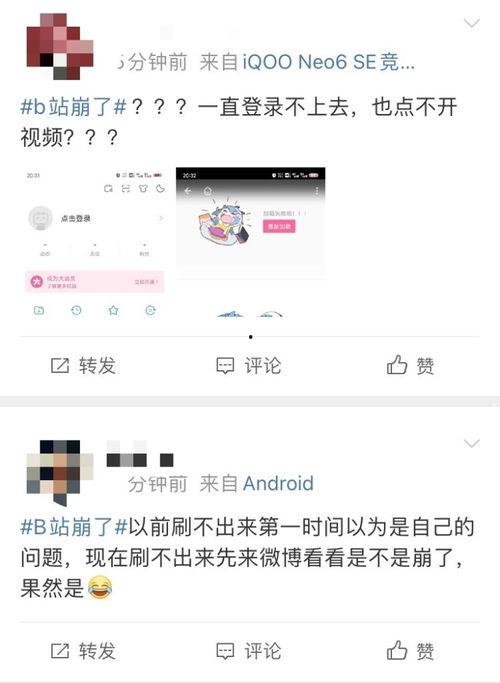Click the 评论 label on second post

(x=263, y=651)
